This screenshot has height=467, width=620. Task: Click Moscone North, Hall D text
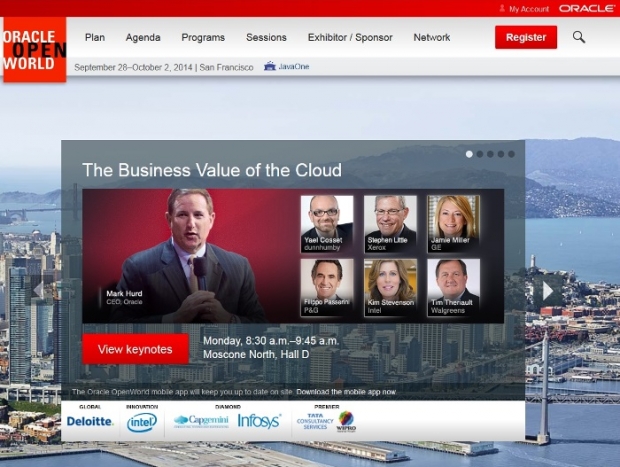click(x=256, y=354)
